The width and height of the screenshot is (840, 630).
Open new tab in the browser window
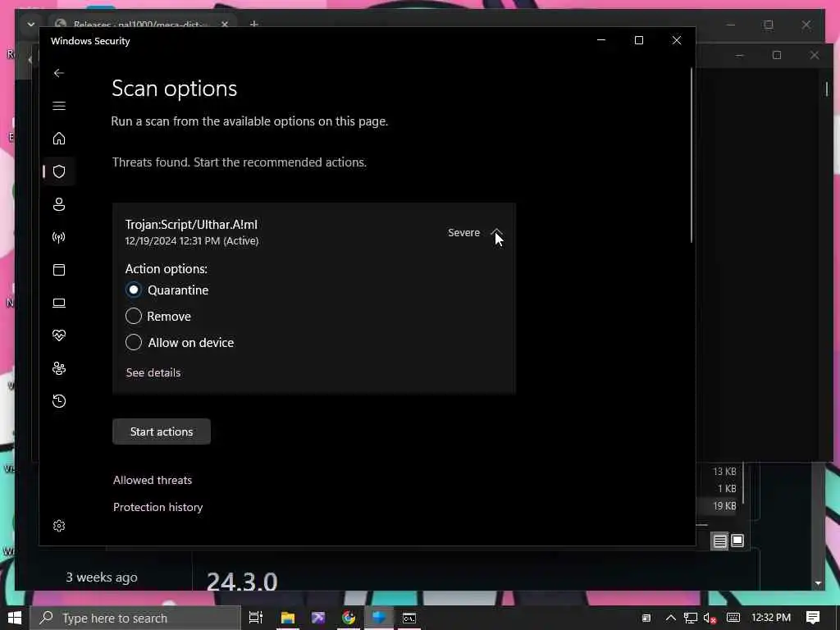tap(254, 24)
